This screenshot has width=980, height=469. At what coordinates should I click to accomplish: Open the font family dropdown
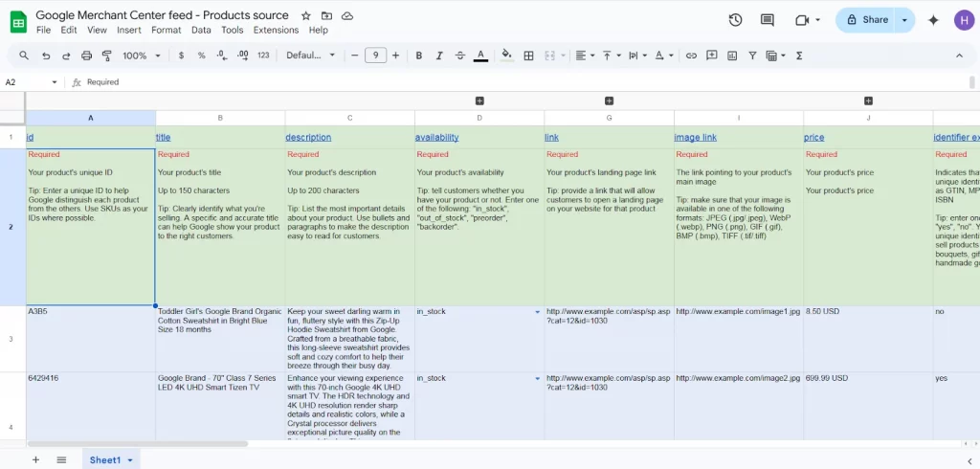(311, 56)
